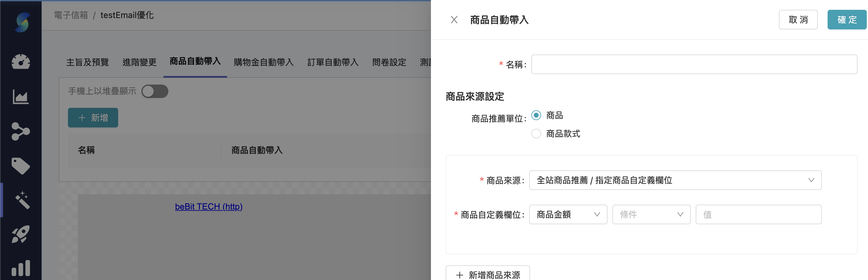The image size is (868, 280).
Task: Open the beBit TECH (http) link
Action: (208, 206)
